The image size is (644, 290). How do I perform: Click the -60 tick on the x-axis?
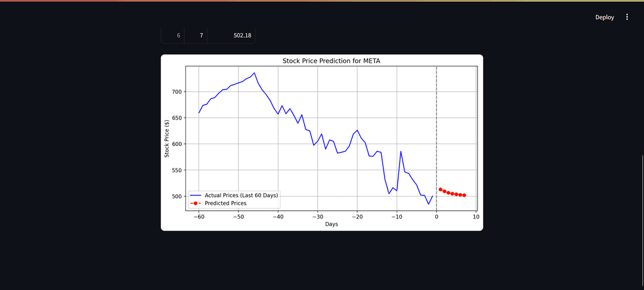[x=199, y=217]
